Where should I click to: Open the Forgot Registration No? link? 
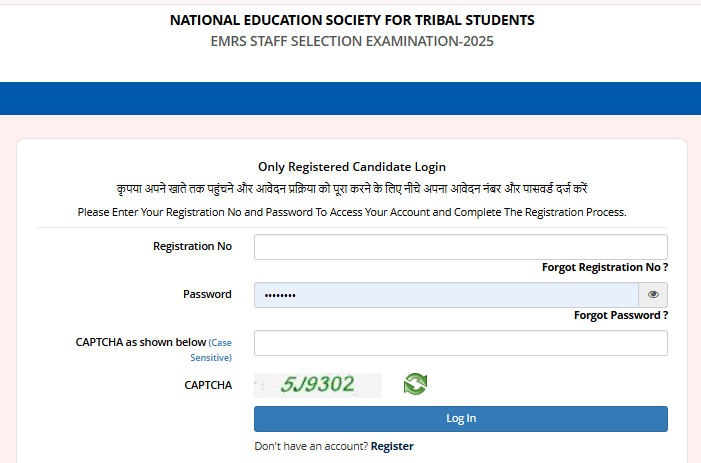604,267
